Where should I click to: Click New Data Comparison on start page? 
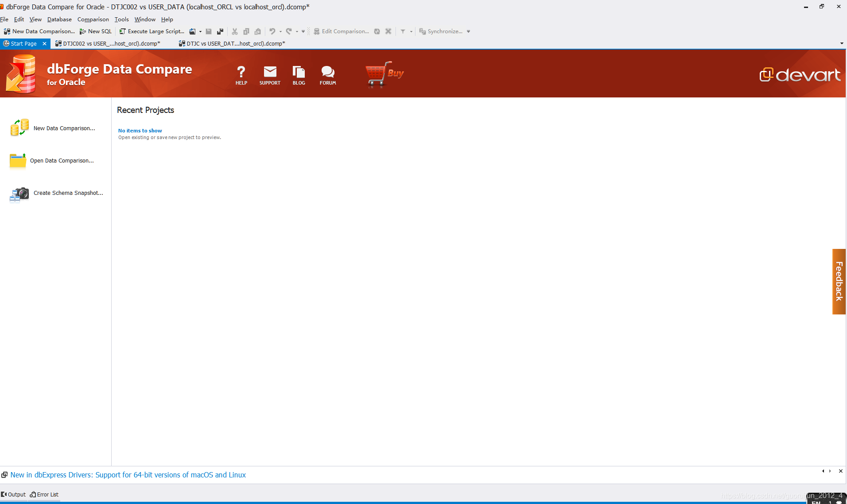point(64,128)
